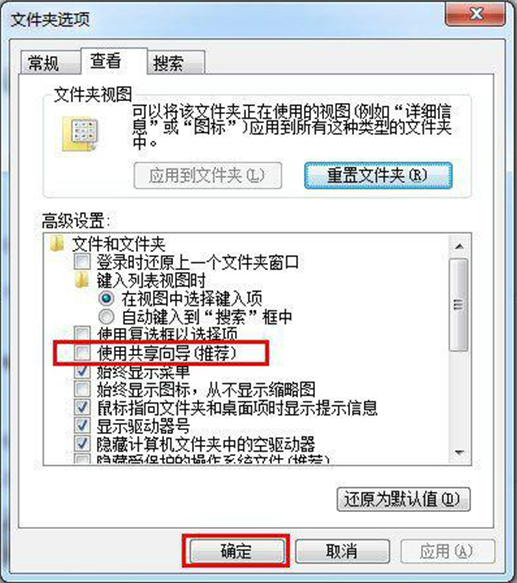Select 在视图中选择键入项 radio button
This screenshot has width=517, height=583.
(106, 299)
